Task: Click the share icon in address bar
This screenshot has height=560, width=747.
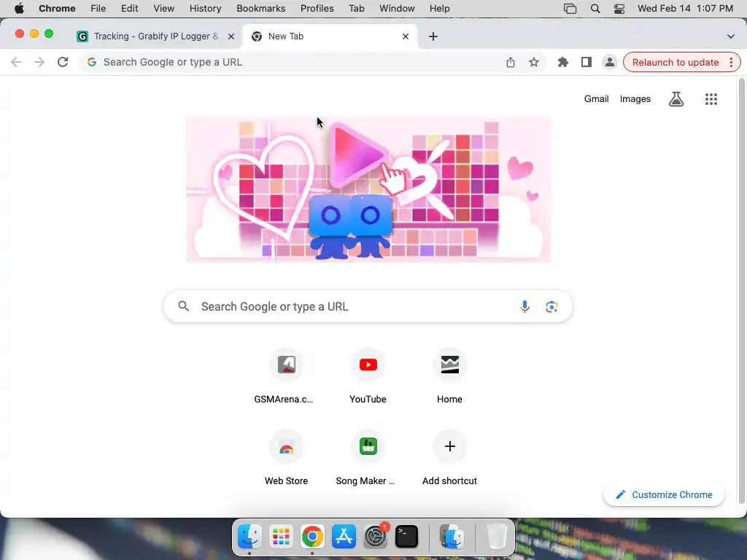Action: point(510,63)
